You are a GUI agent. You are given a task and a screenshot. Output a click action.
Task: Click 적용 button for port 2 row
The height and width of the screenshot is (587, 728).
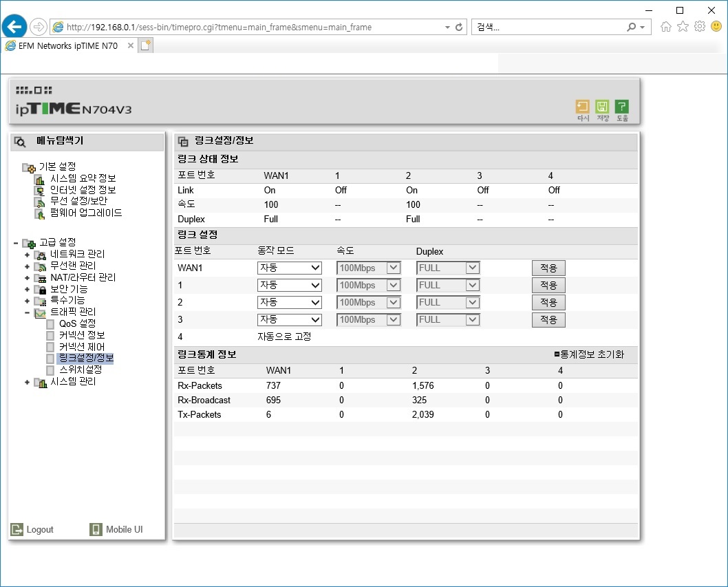548,302
